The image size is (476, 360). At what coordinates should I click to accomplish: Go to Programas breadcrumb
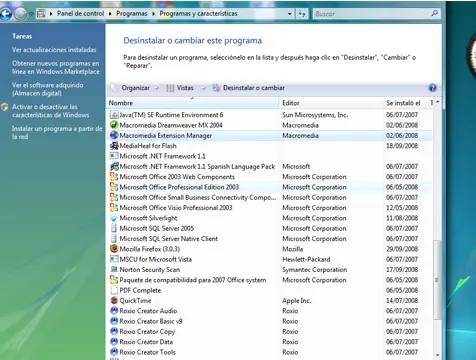(x=132, y=14)
